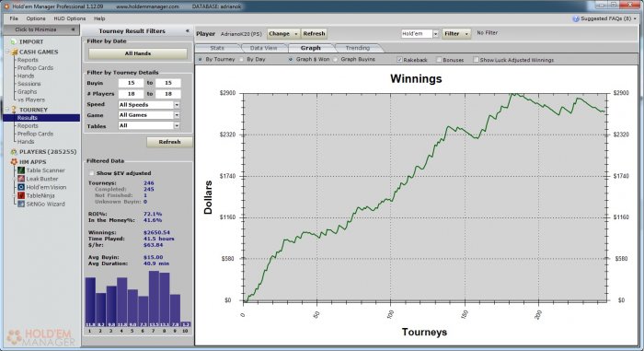Click the Click to Minimize button
644x351 pixels.
pos(41,29)
